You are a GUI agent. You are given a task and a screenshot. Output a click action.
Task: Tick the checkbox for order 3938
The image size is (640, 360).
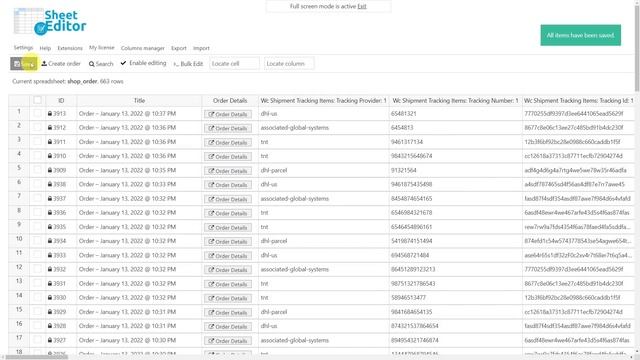click(38, 184)
